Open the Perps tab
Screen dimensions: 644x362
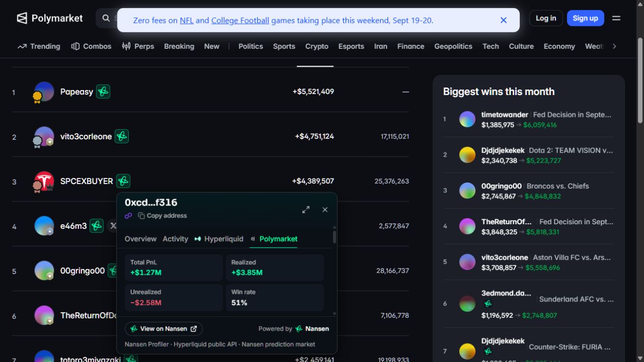[138, 46]
